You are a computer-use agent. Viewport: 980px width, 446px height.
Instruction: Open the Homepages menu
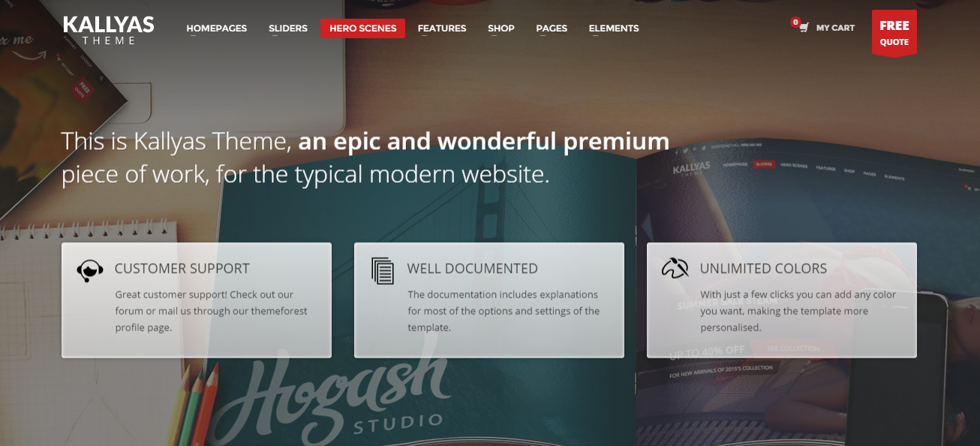[x=217, y=28]
